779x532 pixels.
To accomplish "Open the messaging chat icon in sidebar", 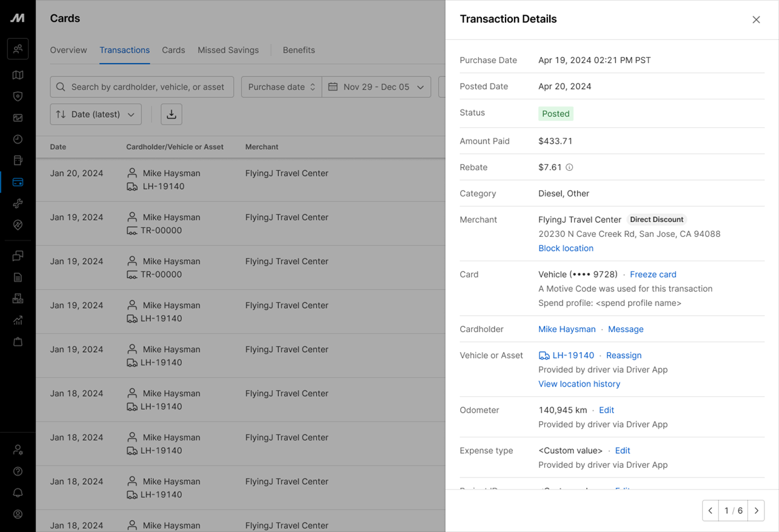I will point(18,255).
